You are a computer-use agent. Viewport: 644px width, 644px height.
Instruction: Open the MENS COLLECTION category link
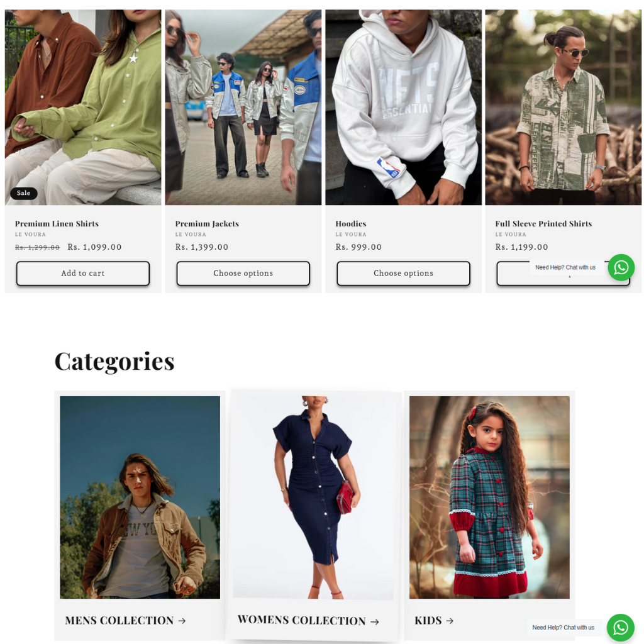click(x=119, y=620)
